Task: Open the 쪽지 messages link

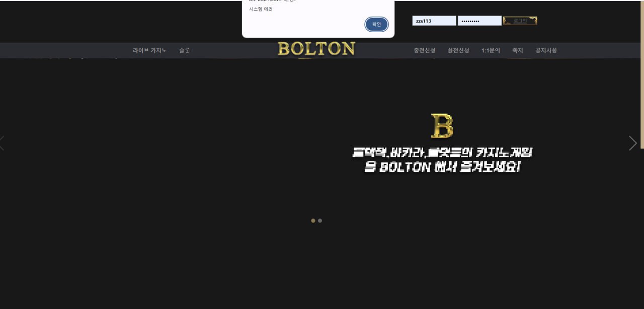Action: coord(518,50)
